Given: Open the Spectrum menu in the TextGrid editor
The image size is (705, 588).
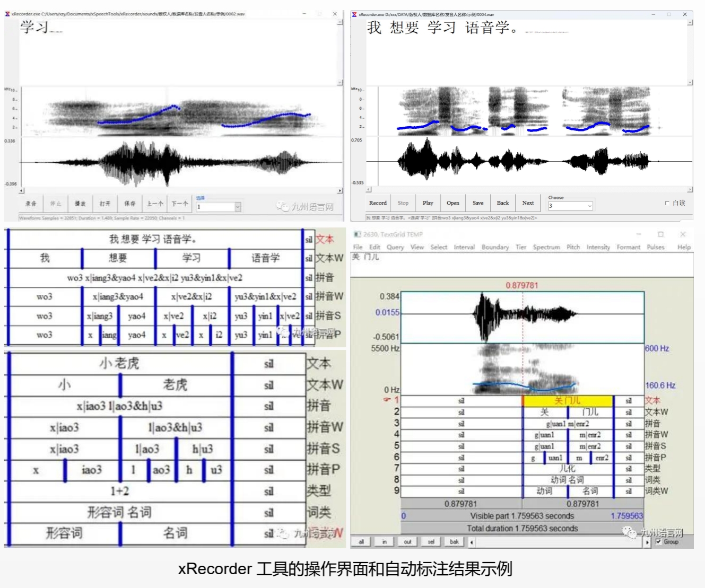Looking at the screenshot, I should (546, 247).
